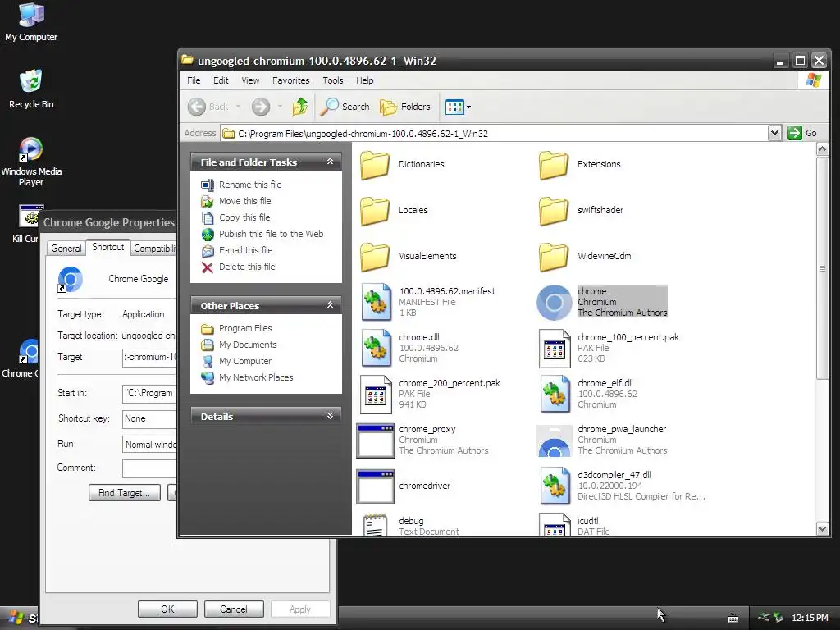Toggle the Folders pane button
The width and height of the screenshot is (840, 630).
(x=405, y=107)
